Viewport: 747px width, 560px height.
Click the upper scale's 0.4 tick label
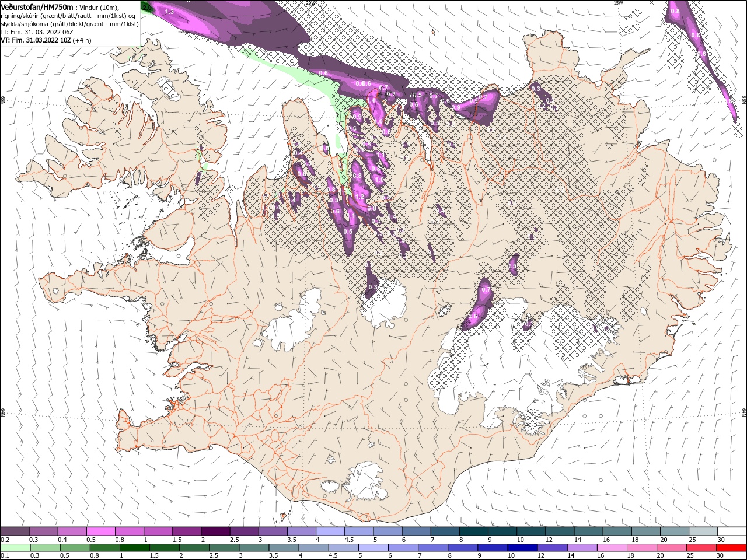click(x=62, y=540)
